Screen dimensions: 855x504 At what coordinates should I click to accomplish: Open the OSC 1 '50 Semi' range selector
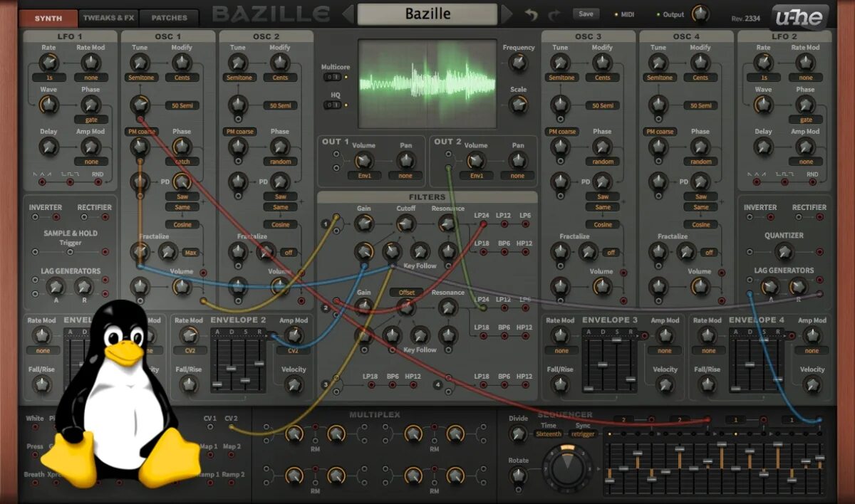tap(182, 105)
